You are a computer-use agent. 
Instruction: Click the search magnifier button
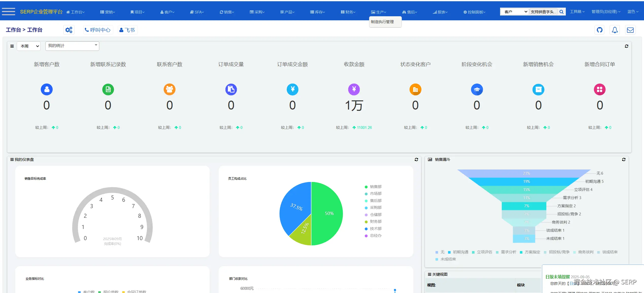[562, 12]
